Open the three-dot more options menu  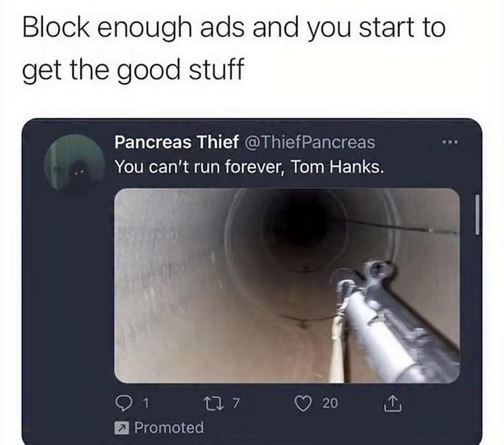(x=450, y=142)
